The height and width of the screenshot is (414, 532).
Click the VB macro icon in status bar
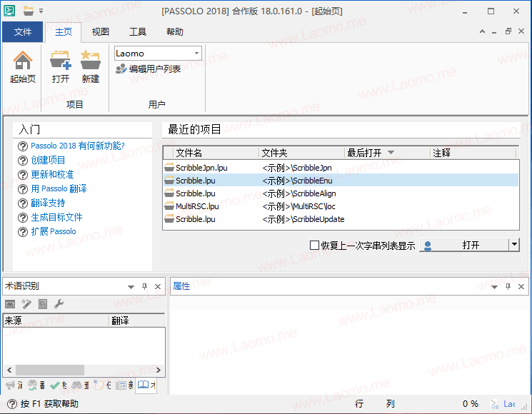pos(494,404)
